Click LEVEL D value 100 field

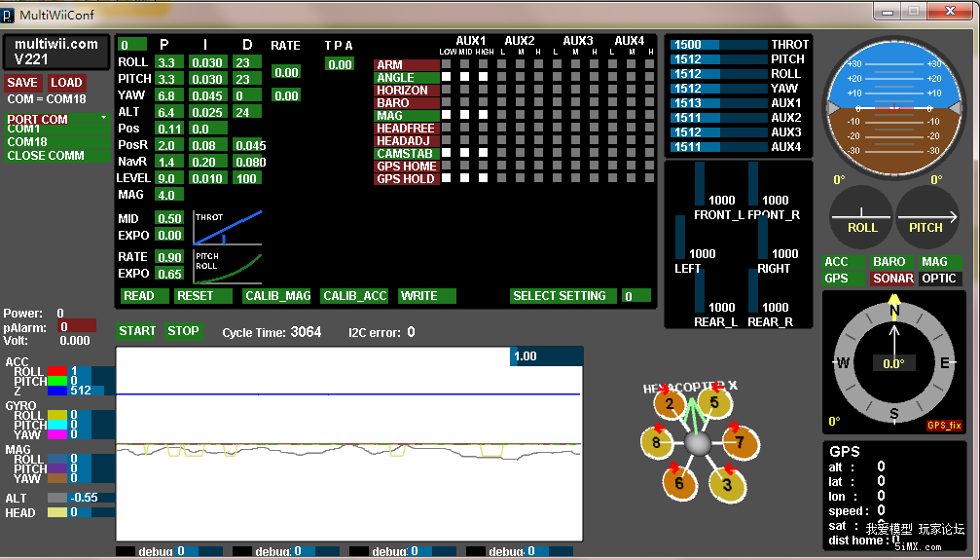click(x=247, y=178)
